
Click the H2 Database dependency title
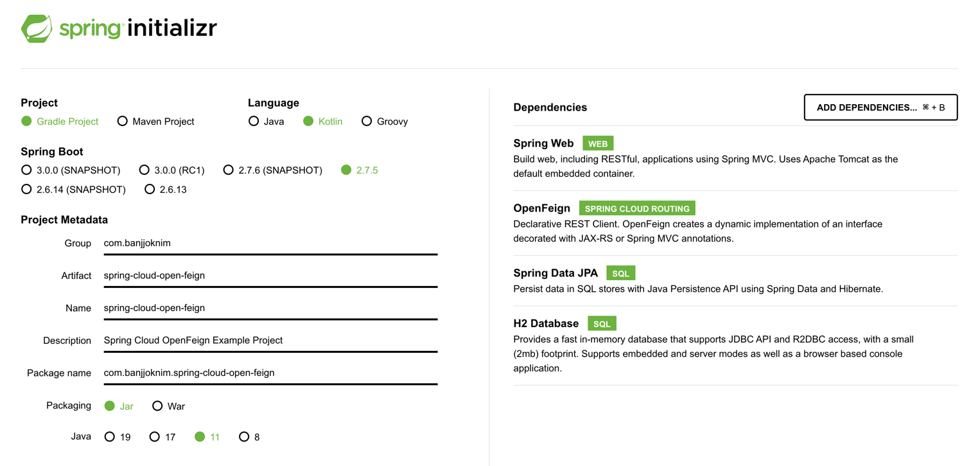[x=546, y=323]
